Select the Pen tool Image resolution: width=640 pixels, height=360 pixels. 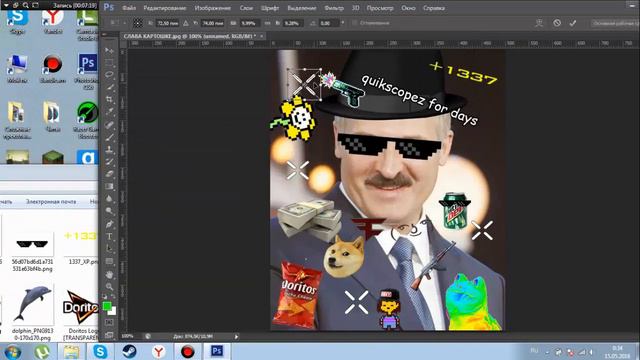click(x=109, y=224)
